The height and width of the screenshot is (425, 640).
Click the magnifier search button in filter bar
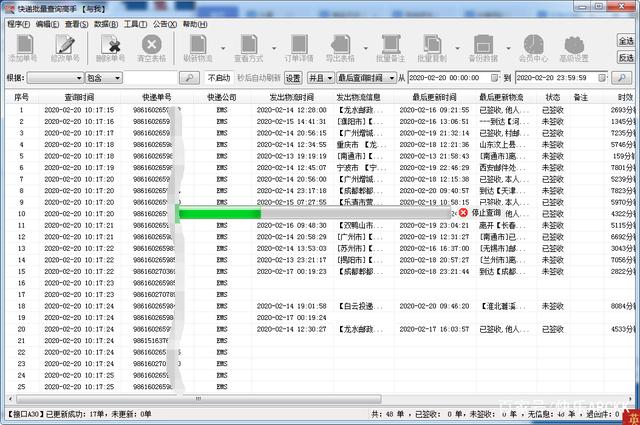188,77
